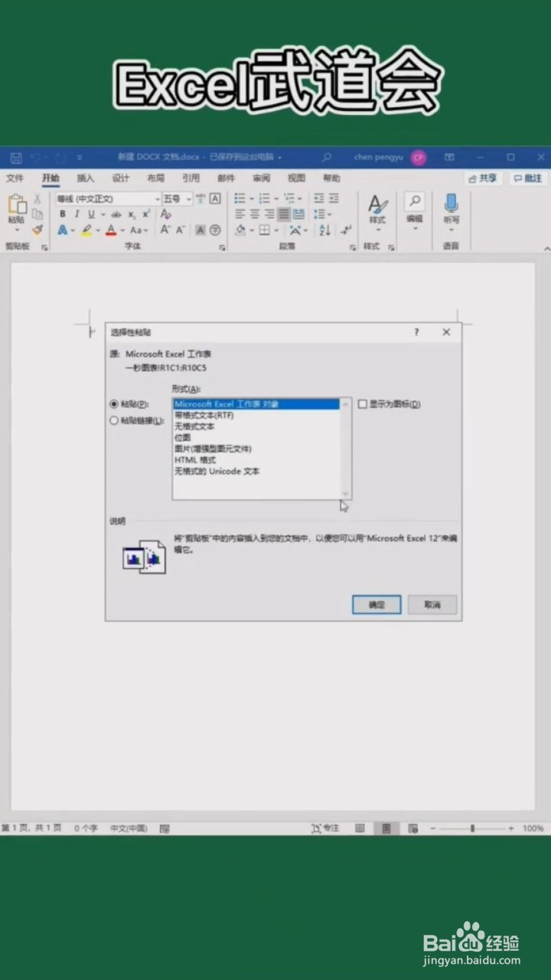
Task: Select the 粘贴链接(L) radio button
Action: tap(114, 420)
